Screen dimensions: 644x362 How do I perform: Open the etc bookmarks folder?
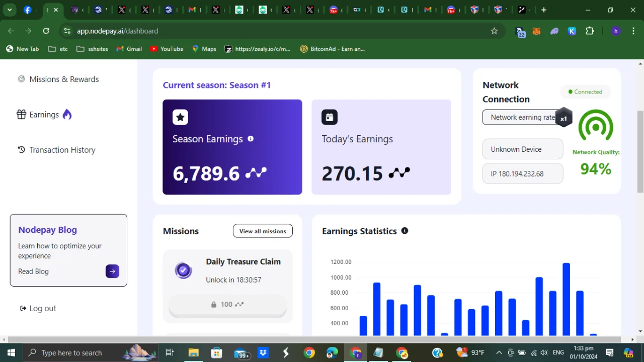pos(58,49)
